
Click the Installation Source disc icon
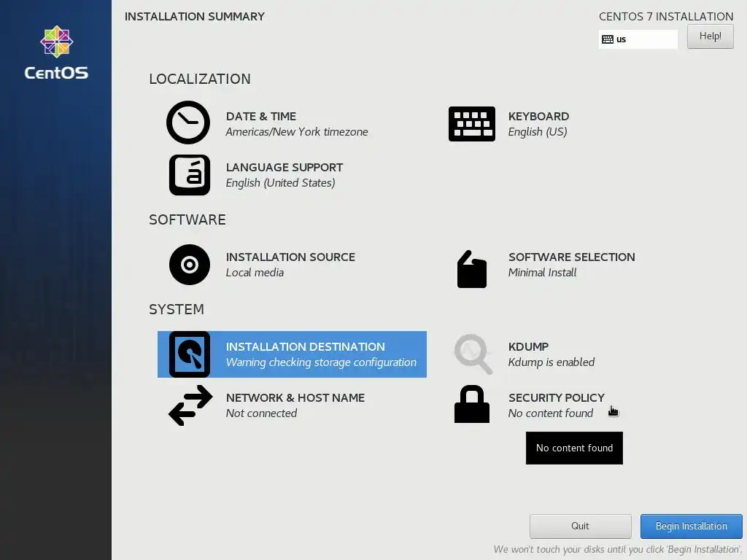pyautogui.click(x=189, y=265)
